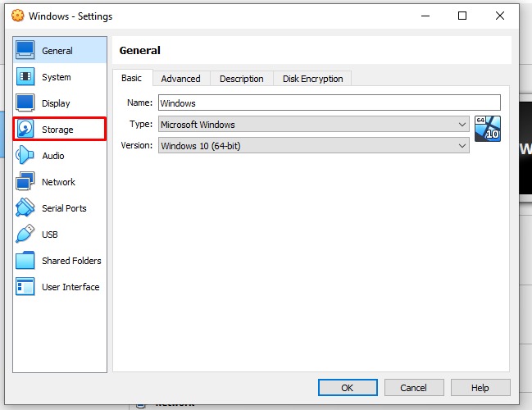Screen dimensions: 532x410
Task: Click the USB plug icon
Action: (25, 234)
